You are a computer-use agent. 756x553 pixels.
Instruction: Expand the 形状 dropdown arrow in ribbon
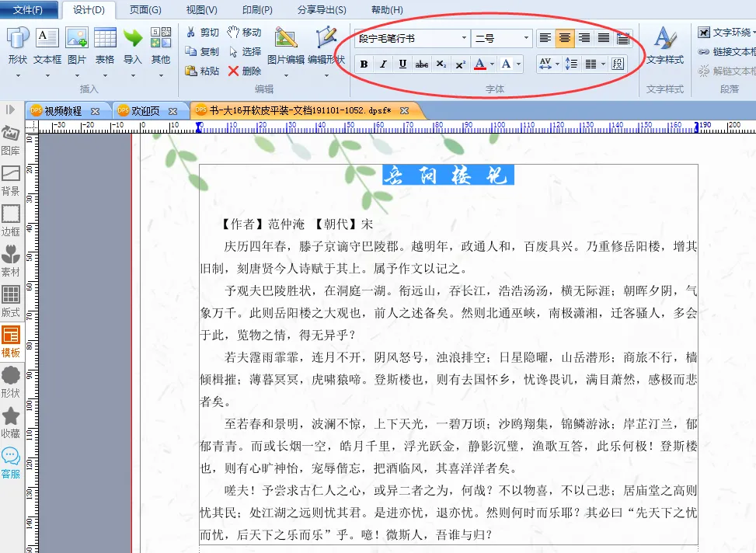(18, 75)
